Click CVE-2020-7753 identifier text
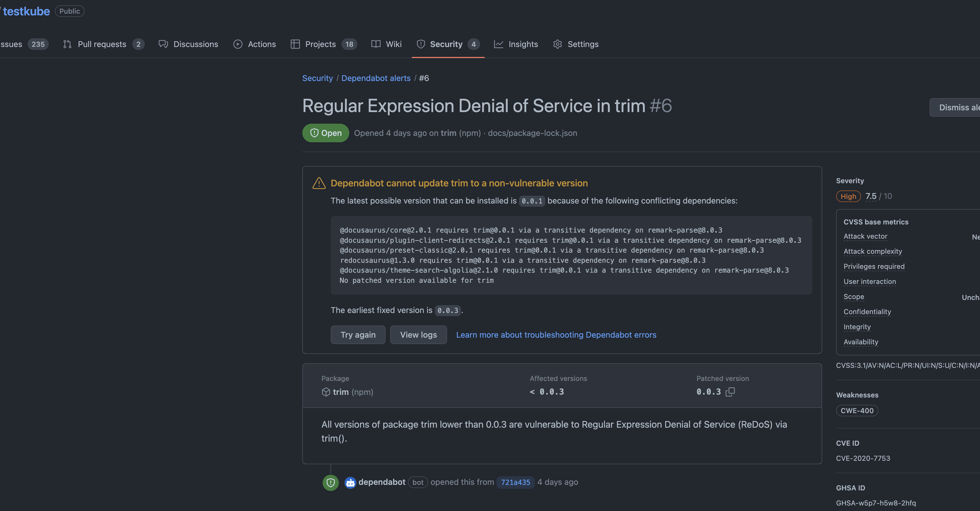980x511 pixels. (863, 458)
